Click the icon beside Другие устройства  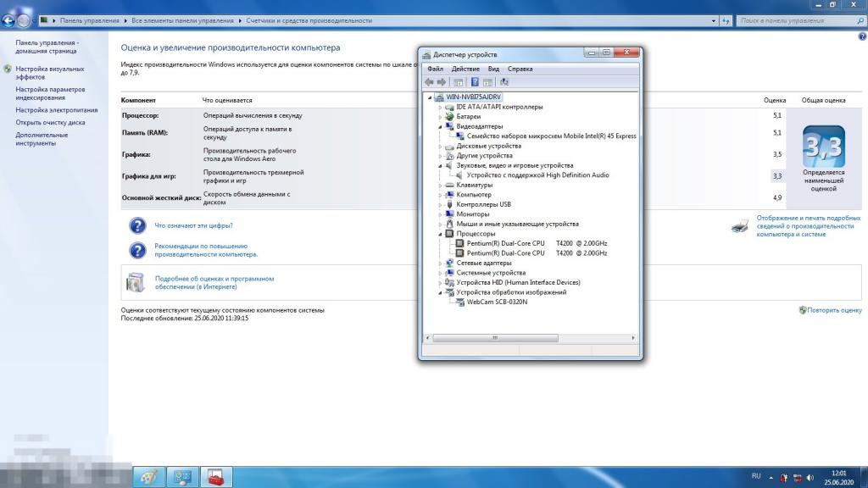pyautogui.click(x=449, y=156)
